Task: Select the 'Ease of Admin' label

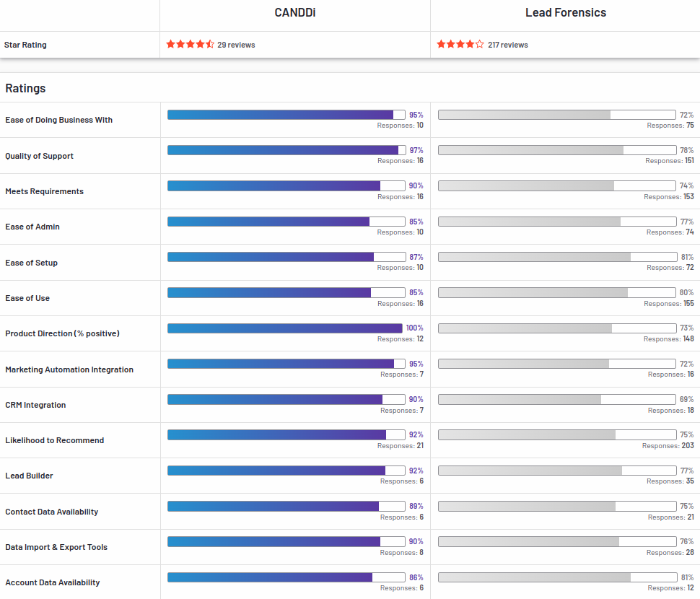Action: pyautogui.click(x=32, y=227)
